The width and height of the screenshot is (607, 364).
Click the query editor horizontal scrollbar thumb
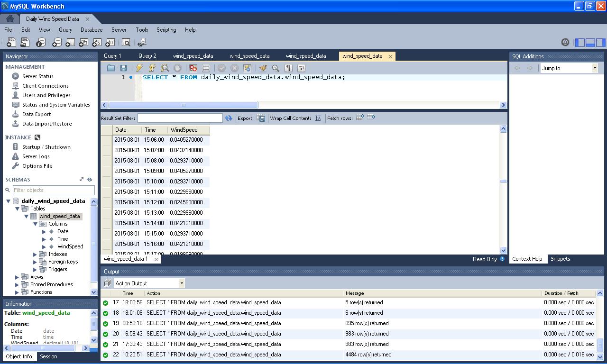tap(183, 105)
